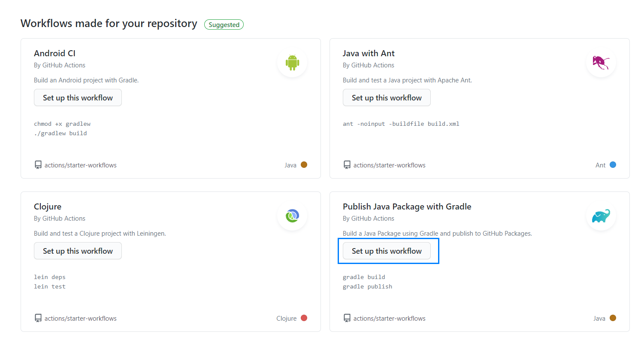Click the red Clojure language dot
644x346 pixels.
click(x=304, y=318)
